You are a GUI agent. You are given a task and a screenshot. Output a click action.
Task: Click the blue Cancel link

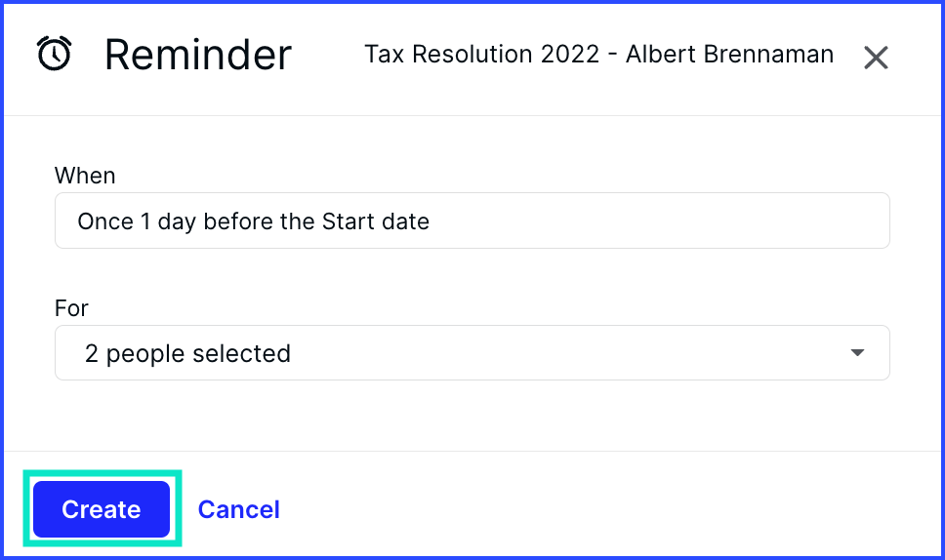pos(238,509)
